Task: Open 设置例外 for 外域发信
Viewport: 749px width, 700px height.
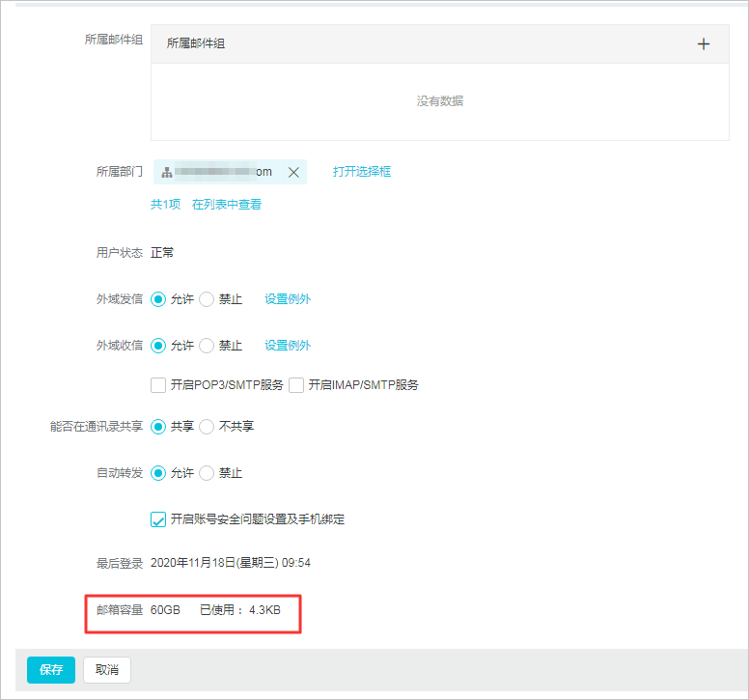Action: [288, 299]
